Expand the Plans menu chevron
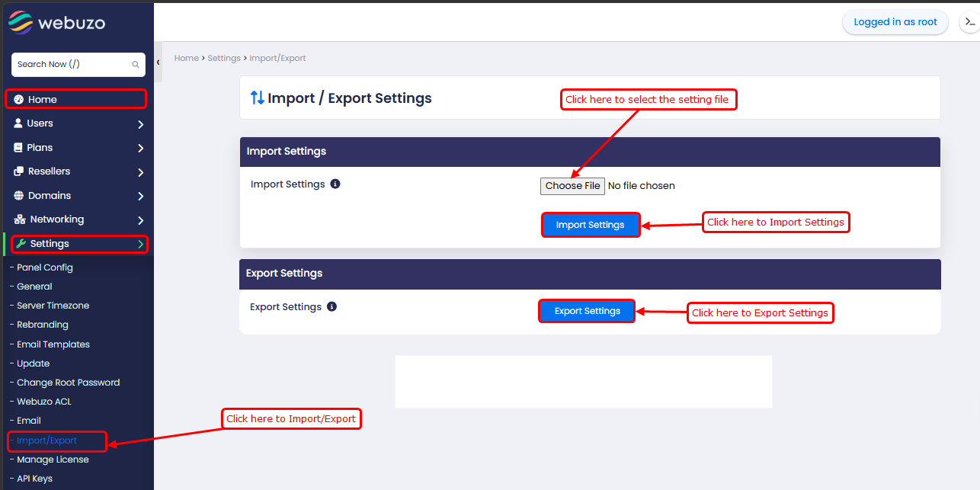Screen dimensions: 980x490 click(140, 148)
